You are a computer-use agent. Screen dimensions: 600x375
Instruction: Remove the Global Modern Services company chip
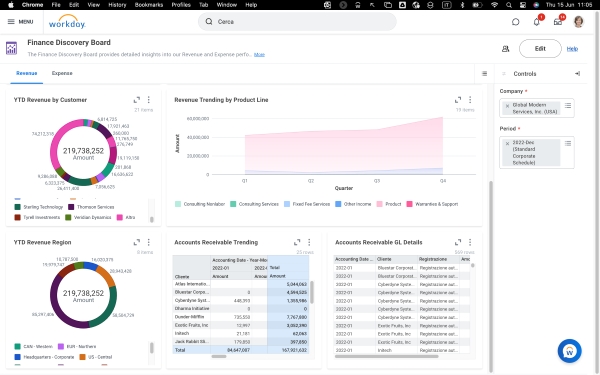pyautogui.click(x=507, y=106)
